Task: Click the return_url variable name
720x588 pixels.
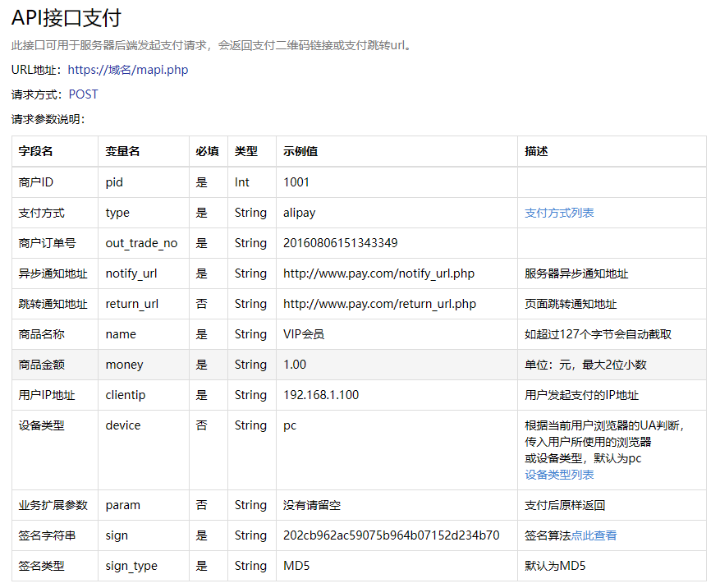Action: click(131, 304)
